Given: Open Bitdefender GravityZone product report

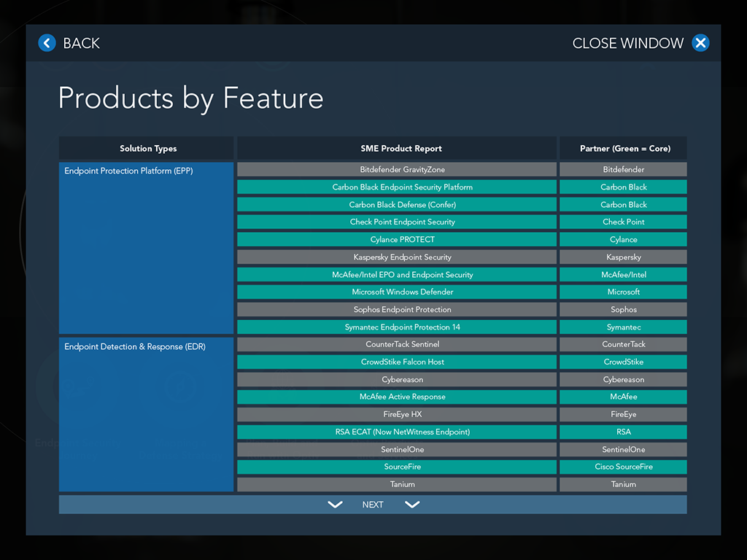Looking at the screenshot, I should pos(397,169).
